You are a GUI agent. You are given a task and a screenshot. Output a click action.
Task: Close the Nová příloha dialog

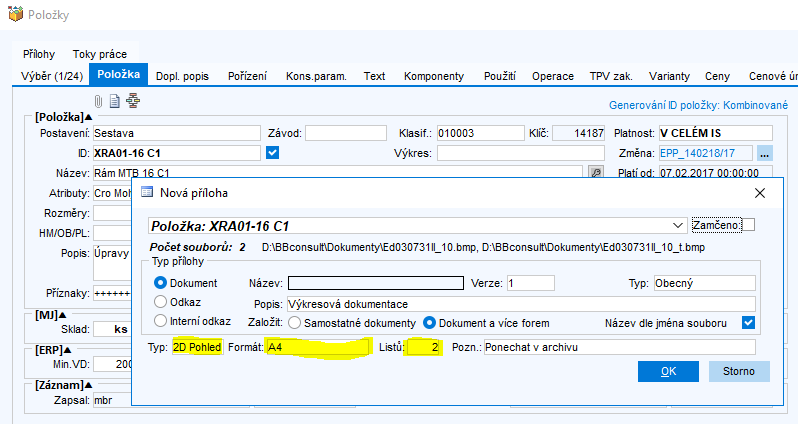(760, 193)
